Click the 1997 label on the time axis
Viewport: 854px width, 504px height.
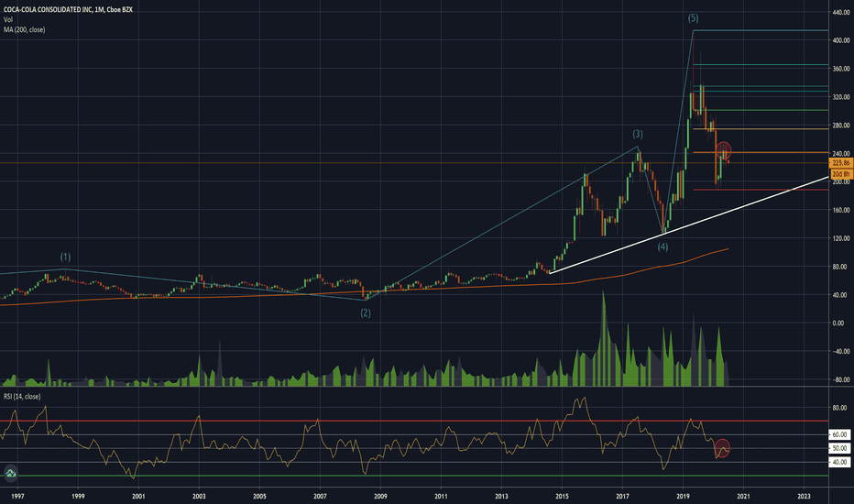(x=17, y=497)
